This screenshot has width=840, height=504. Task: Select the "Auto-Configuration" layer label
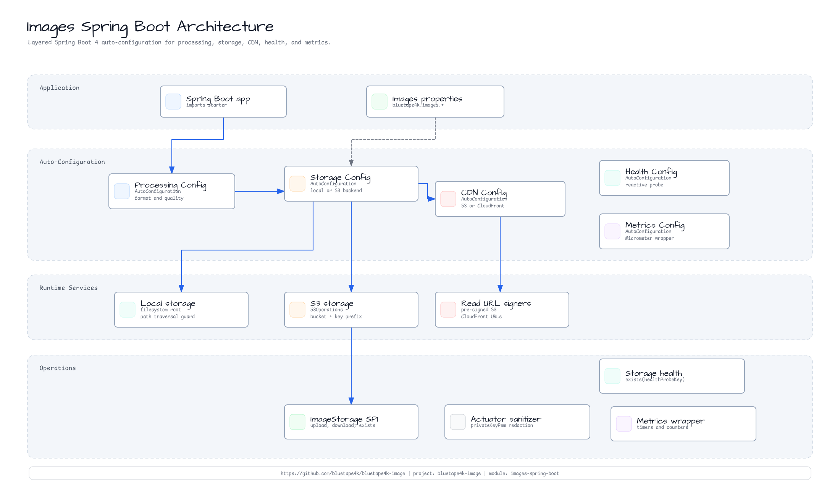point(72,162)
